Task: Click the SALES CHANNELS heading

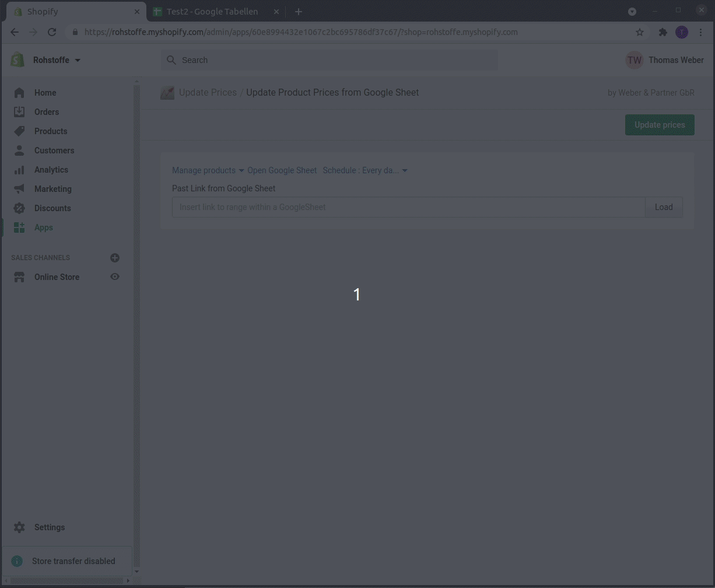Action: [40, 258]
